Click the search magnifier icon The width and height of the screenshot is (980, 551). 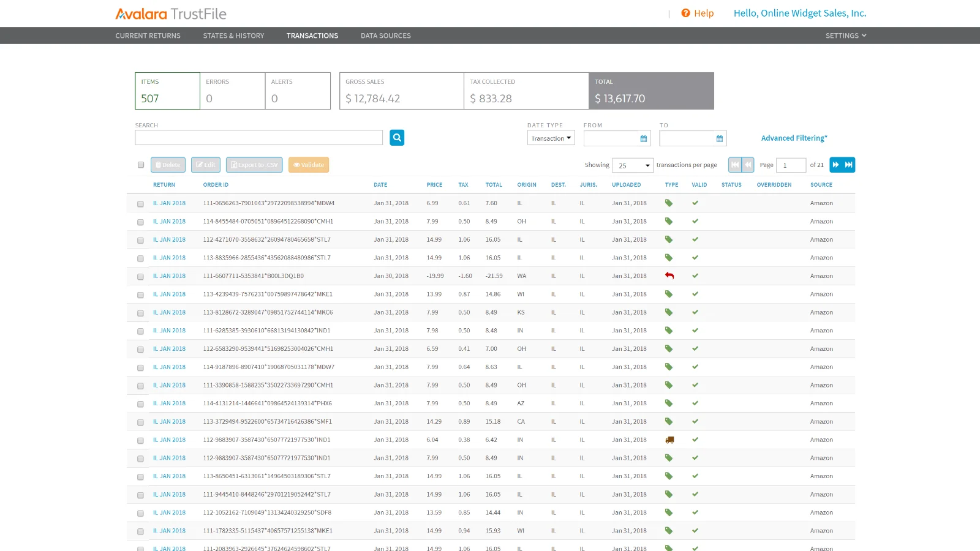click(397, 137)
